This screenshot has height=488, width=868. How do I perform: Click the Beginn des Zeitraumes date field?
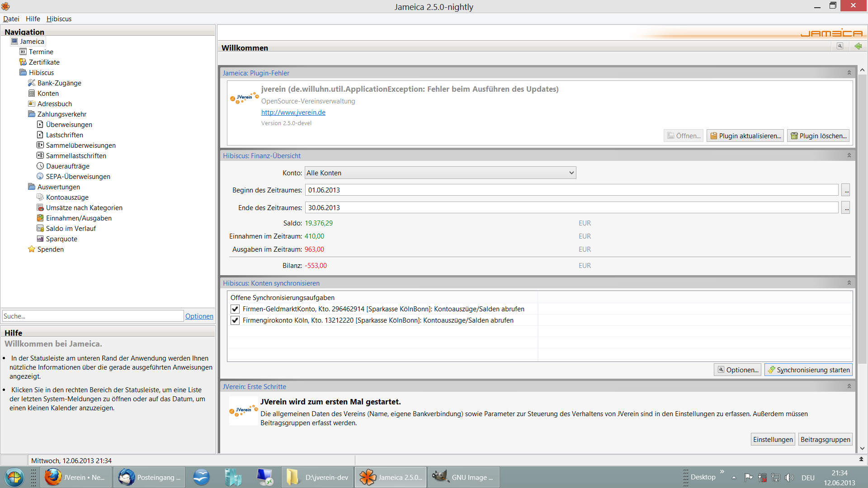click(x=572, y=190)
